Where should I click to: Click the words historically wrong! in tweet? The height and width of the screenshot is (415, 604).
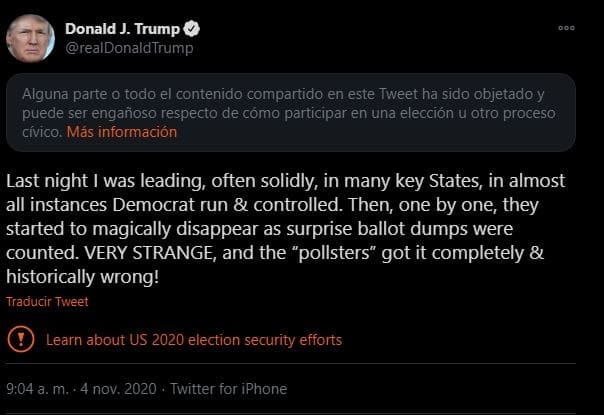(82, 277)
